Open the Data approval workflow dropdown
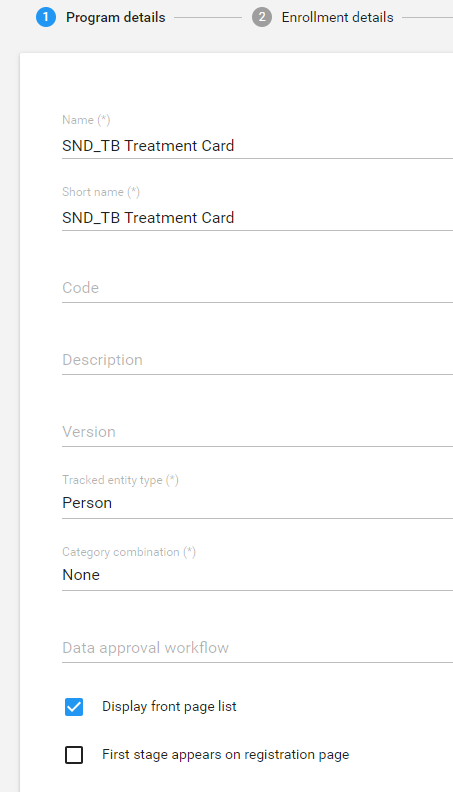The image size is (453, 792). pyautogui.click(x=258, y=648)
